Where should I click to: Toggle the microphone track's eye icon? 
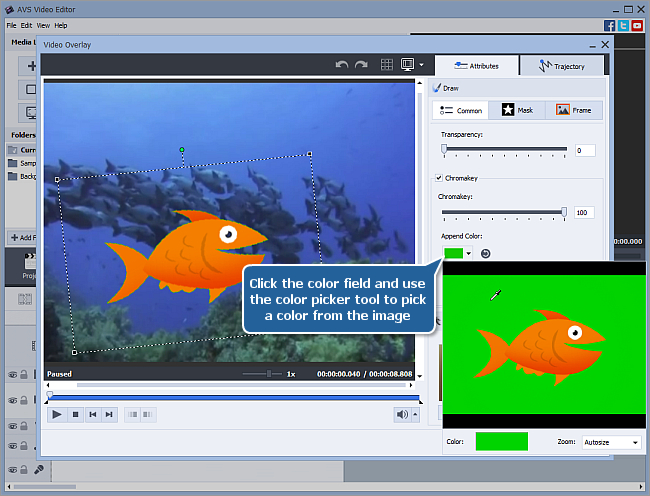(x=13, y=470)
